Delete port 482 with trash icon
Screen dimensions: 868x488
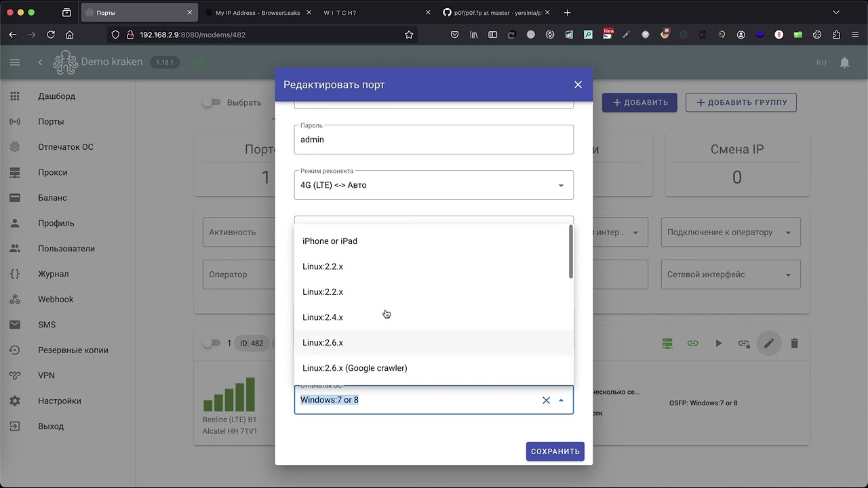[794, 344]
